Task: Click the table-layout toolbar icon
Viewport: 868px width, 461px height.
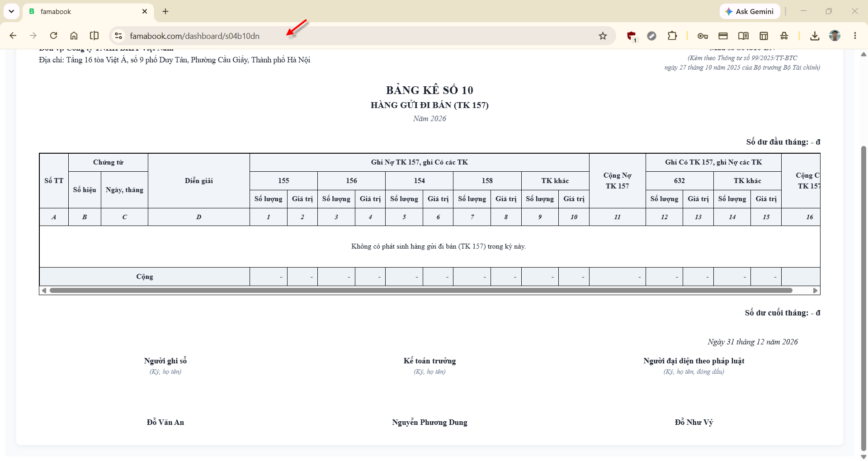Action: click(x=764, y=36)
